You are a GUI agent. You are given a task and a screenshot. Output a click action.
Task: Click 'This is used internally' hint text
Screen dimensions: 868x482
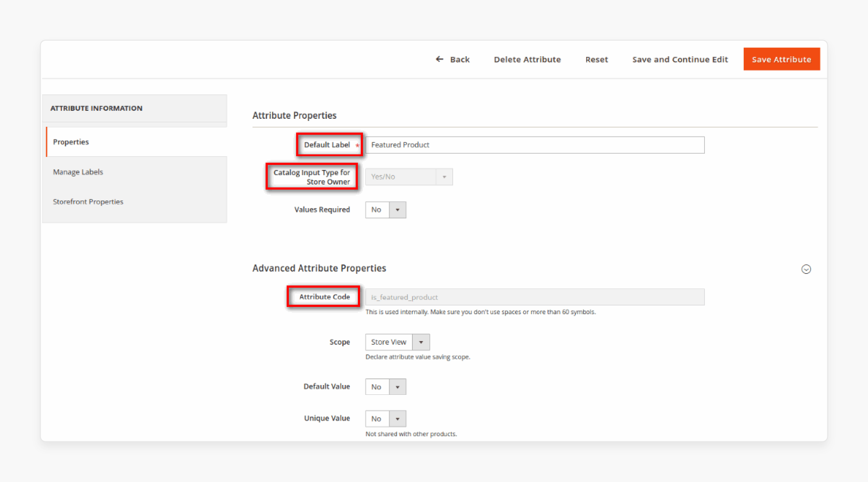pos(481,312)
